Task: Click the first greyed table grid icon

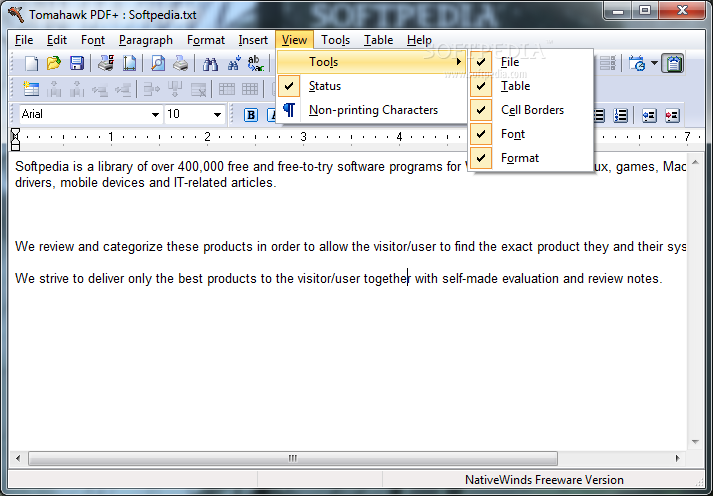Action: [x=226, y=89]
